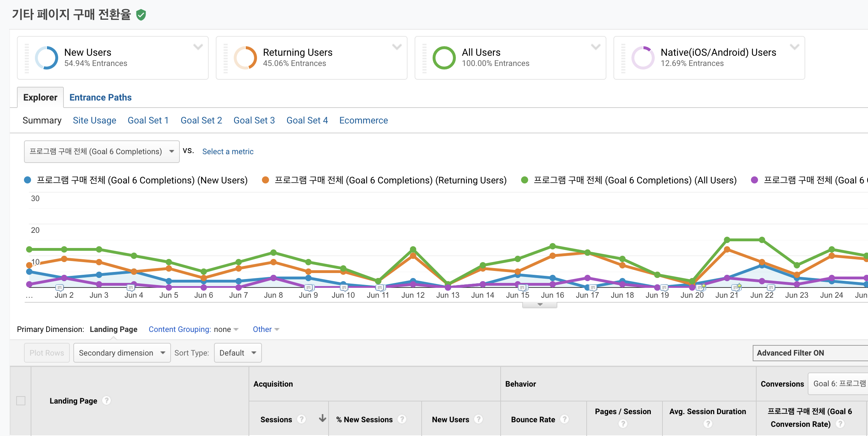Switch to the Entrance Paths tab
868x436 pixels.
100,97
